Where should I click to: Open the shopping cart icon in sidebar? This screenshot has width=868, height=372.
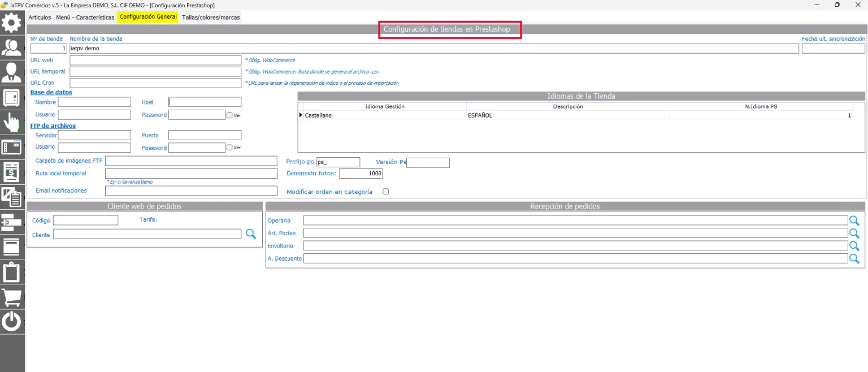point(12,297)
